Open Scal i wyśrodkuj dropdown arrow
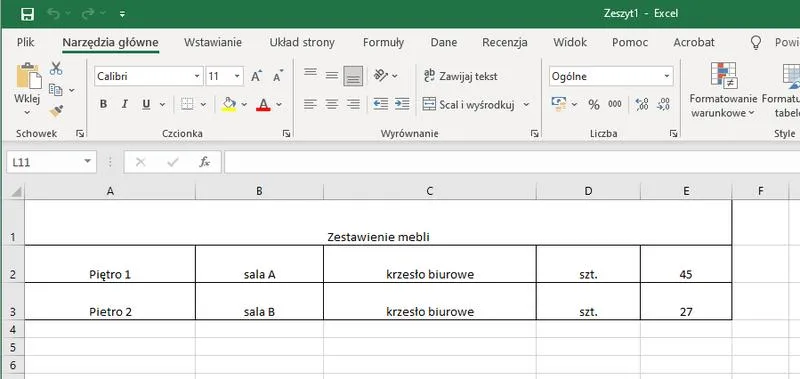Viewport: 800px width, 379px height. [x=527, y=105]
